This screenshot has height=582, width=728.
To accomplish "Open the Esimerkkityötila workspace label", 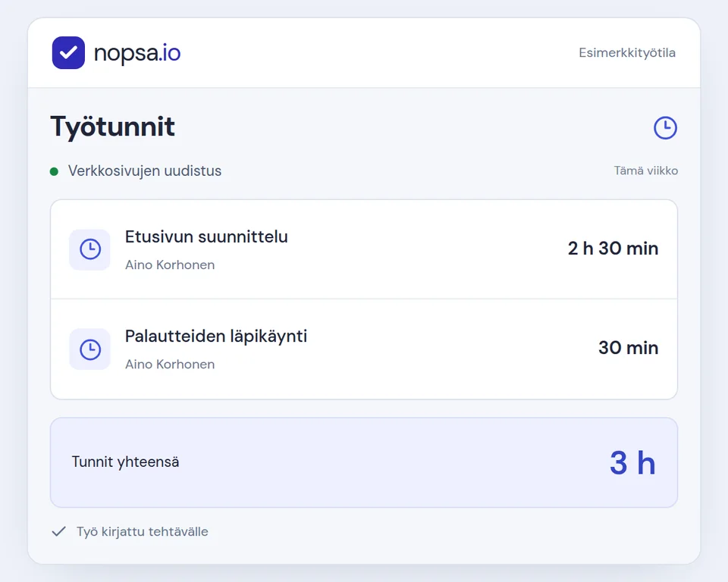I will 627,53.
